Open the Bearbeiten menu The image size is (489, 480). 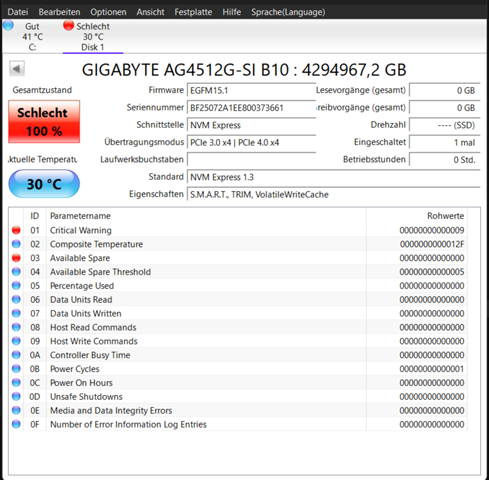point(59,12)
